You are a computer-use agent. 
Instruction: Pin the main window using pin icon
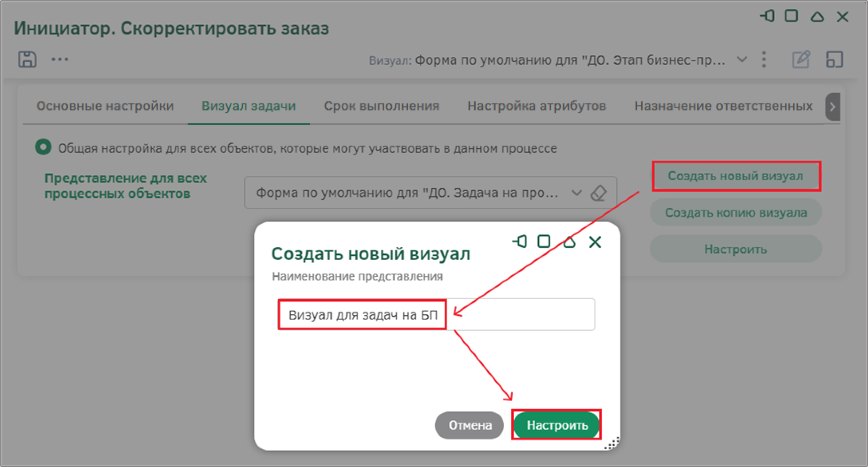[x=767, y=16]
